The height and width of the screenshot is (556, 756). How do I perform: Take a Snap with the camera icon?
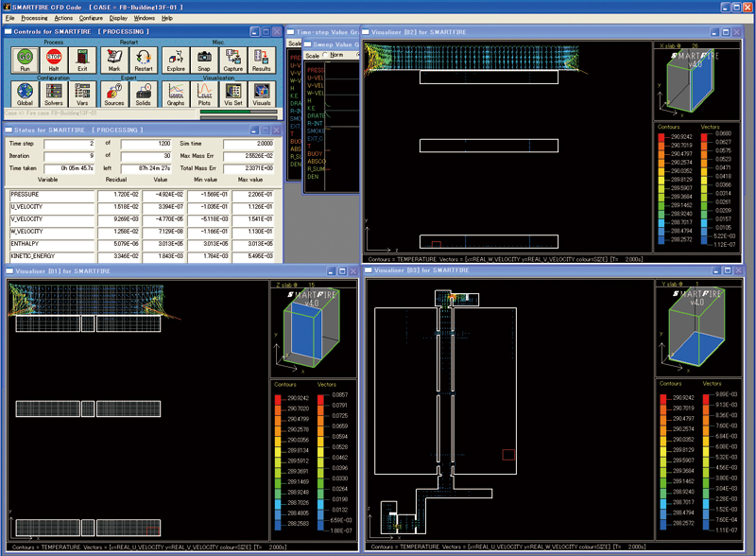coord(204,60)
